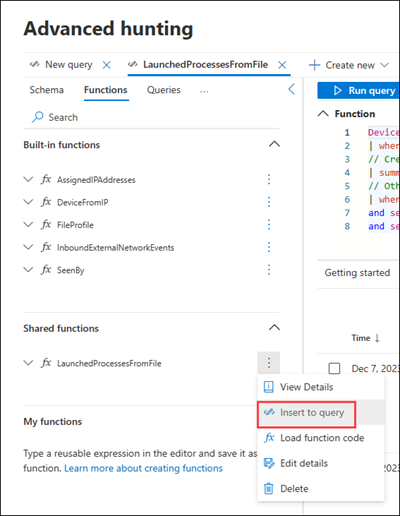Open the three-dot menu for InboundExternalNetworkEvents
Viewport: 400px width, 516px height.
tap(269, 247)
